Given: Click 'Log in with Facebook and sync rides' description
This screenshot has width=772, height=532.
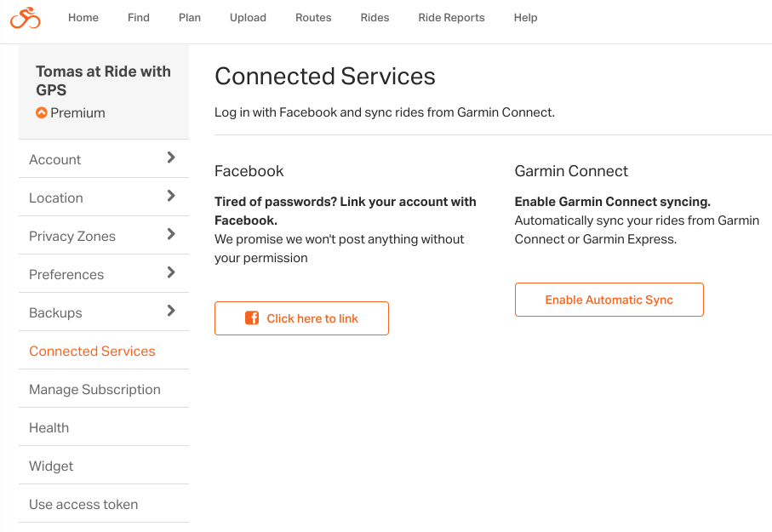Looking at the screenshot, I should tap(385, 112).
